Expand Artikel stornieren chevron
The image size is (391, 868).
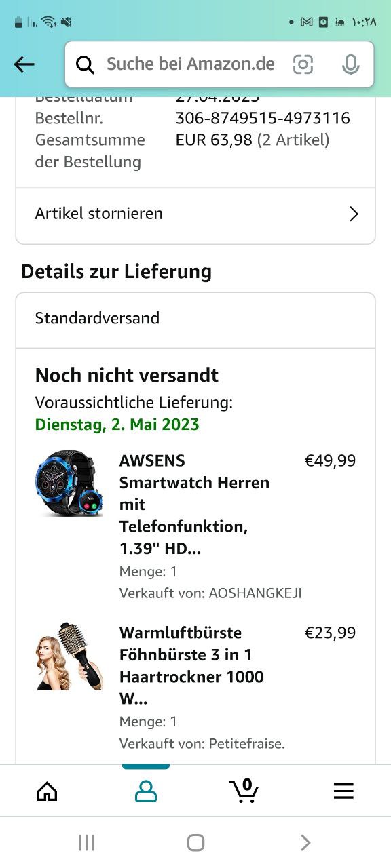coord(354,214)
